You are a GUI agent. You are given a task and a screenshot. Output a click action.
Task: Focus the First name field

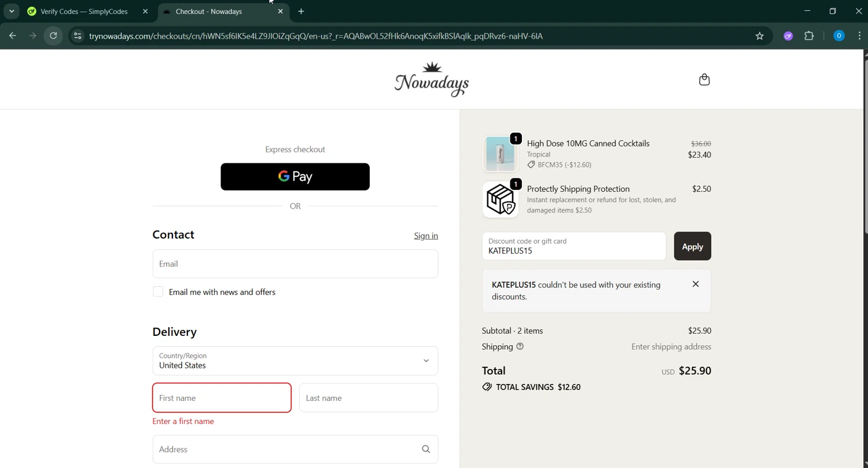[222, 398]
